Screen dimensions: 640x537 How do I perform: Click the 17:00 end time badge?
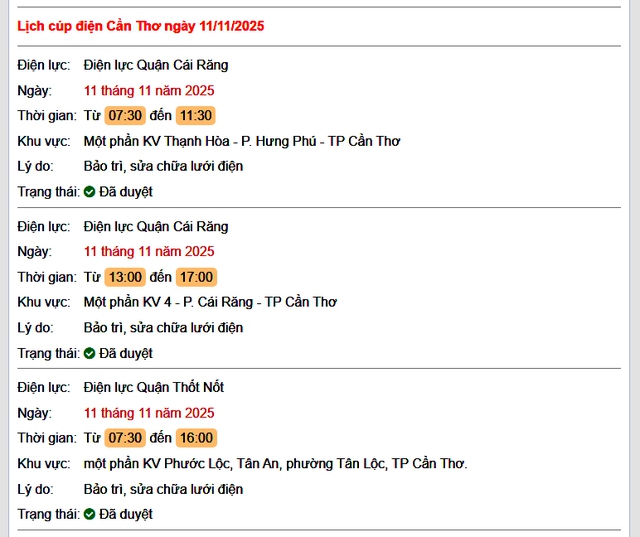click(x=196, y=277)
